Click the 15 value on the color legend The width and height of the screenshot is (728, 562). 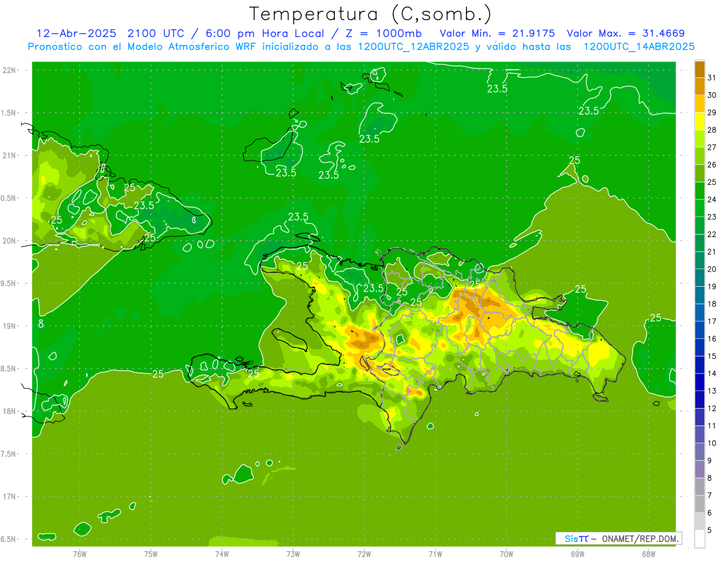[712, 356]
